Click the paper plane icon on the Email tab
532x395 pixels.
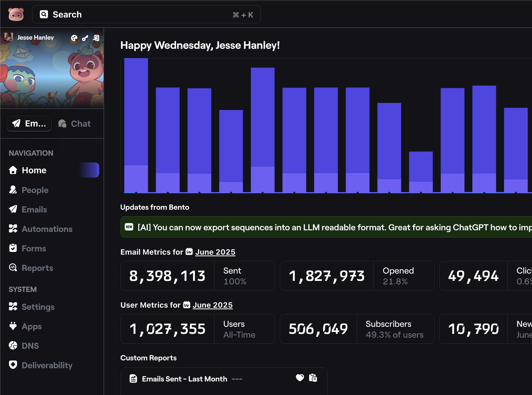pyautogui.click(x=16, y=123)
